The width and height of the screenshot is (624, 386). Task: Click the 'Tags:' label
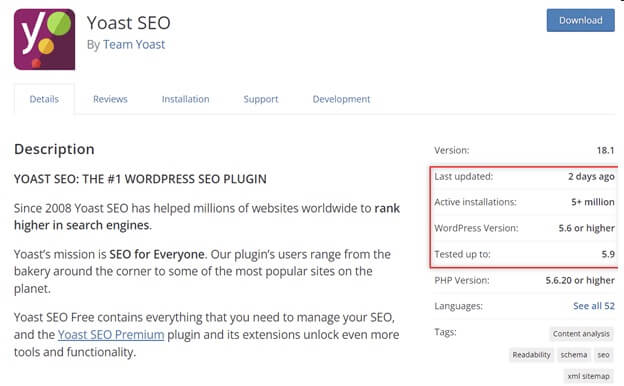[x=445, y=332]
